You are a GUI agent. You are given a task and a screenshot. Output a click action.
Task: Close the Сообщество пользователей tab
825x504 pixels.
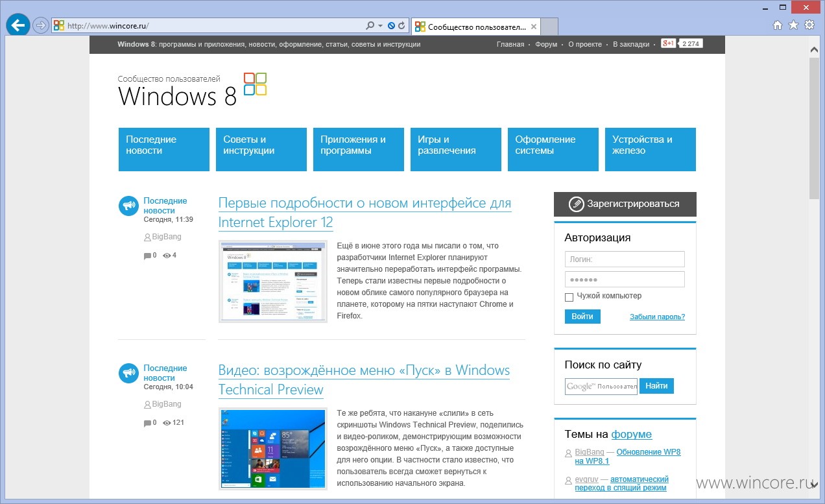tap(534, 27)
